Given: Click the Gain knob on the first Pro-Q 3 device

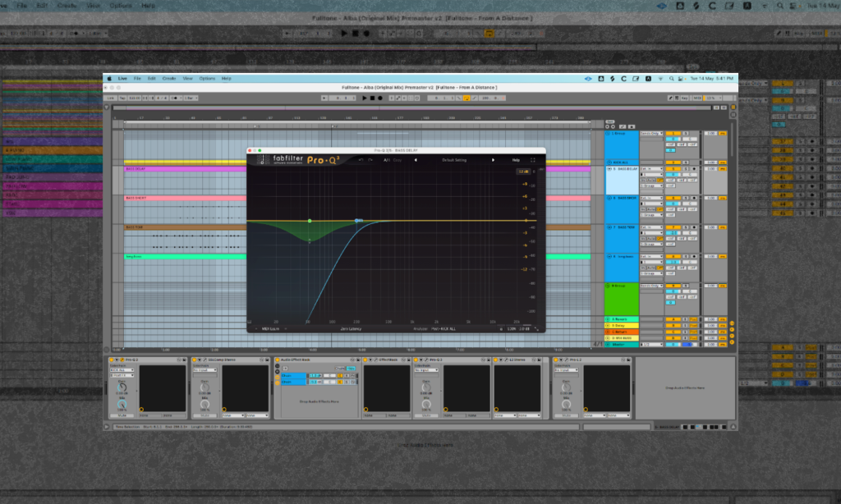Looking at the screenshot, I should (x=122, y=389).
